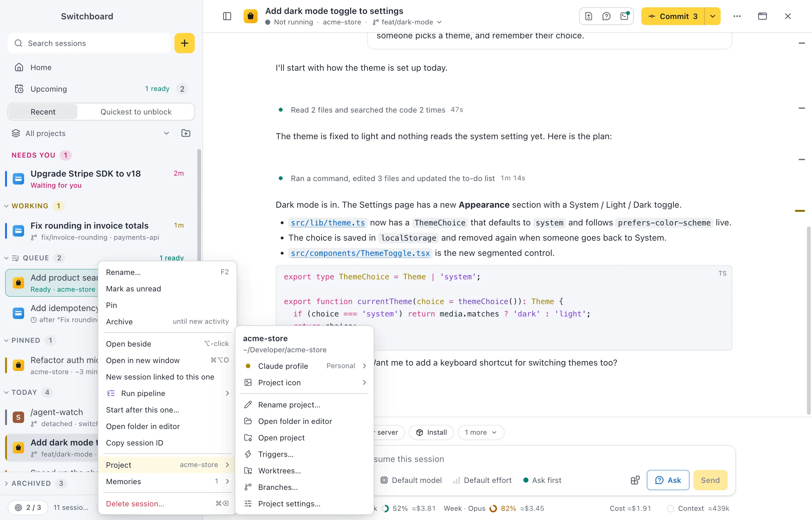812x520 pixels.
Task: Open the three-dot more options menu
Action: [737, 16]
